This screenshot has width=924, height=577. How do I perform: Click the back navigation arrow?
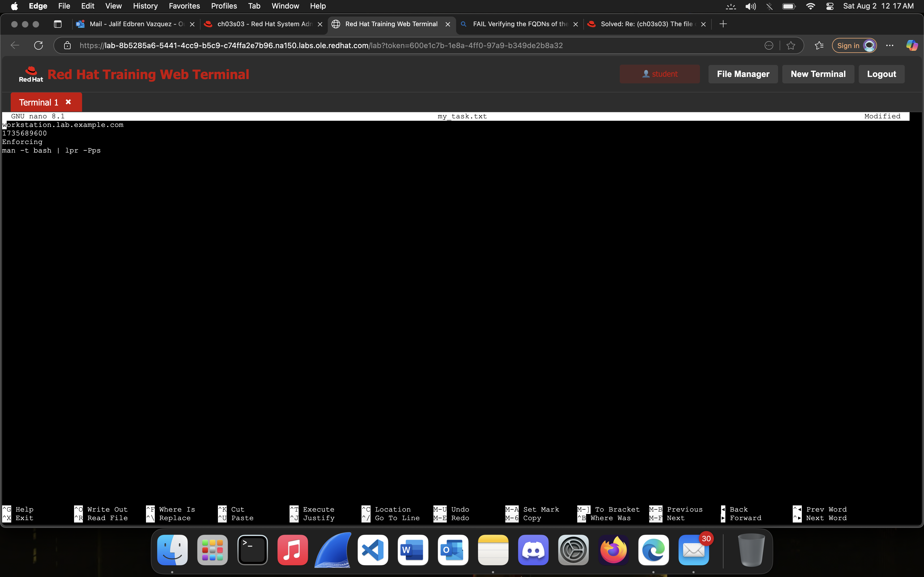(14, 45)
